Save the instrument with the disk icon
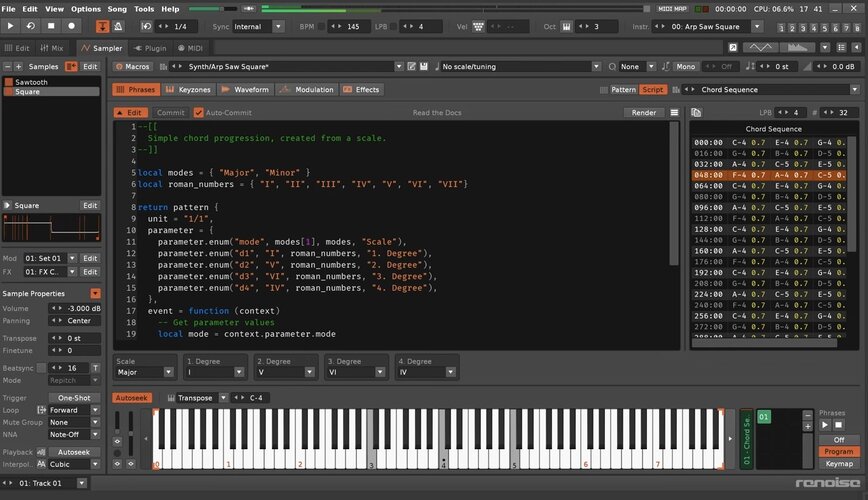This screenshot has height=500, width=868. pos(423,66)
